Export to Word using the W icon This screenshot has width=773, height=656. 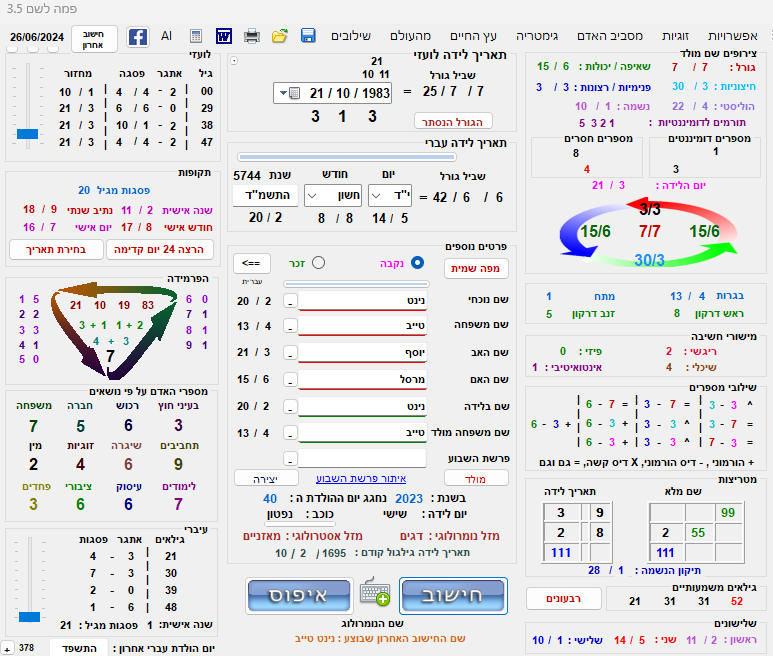tap(223, 37)
